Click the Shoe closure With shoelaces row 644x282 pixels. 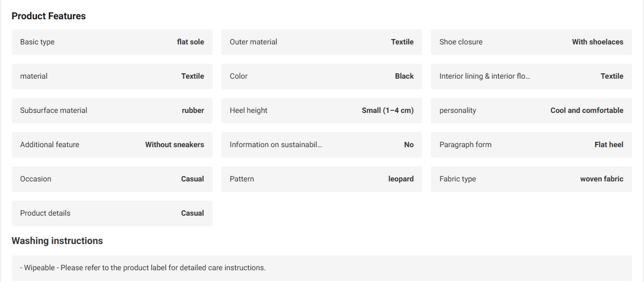click(531, 42)
